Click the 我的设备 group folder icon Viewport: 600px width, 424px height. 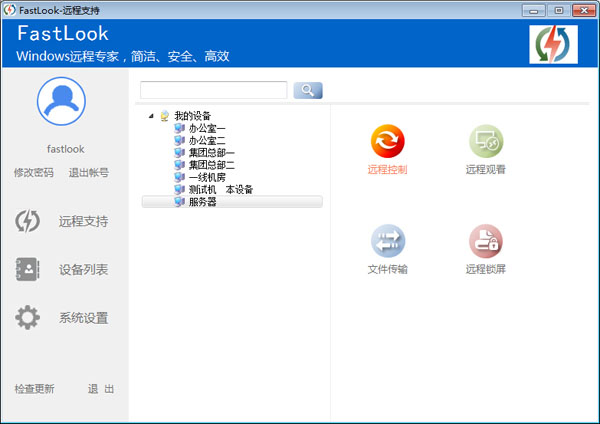click(165, 116)
